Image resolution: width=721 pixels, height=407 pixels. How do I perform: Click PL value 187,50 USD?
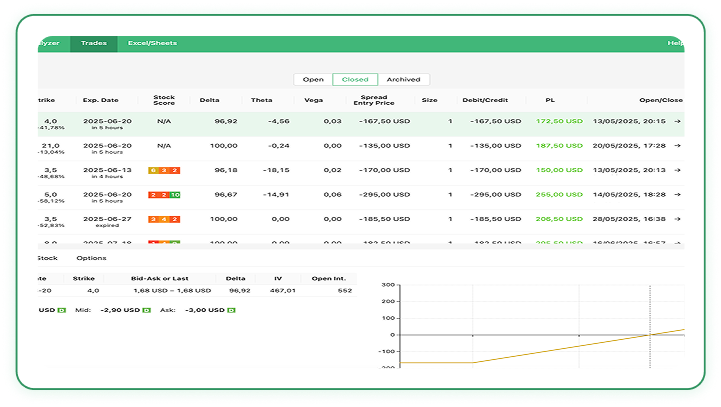(x=559, y=146)
